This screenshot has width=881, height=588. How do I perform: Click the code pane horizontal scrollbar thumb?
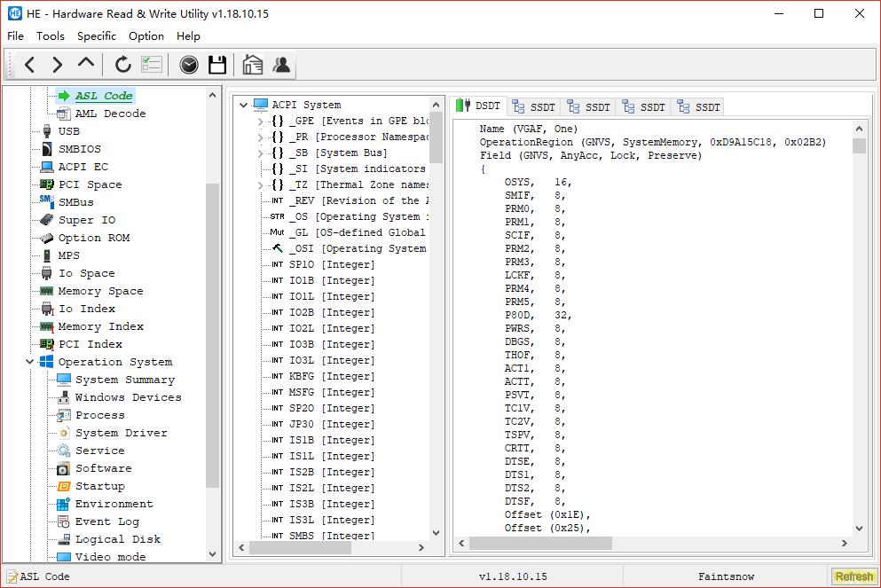click(x=540, y=543)
